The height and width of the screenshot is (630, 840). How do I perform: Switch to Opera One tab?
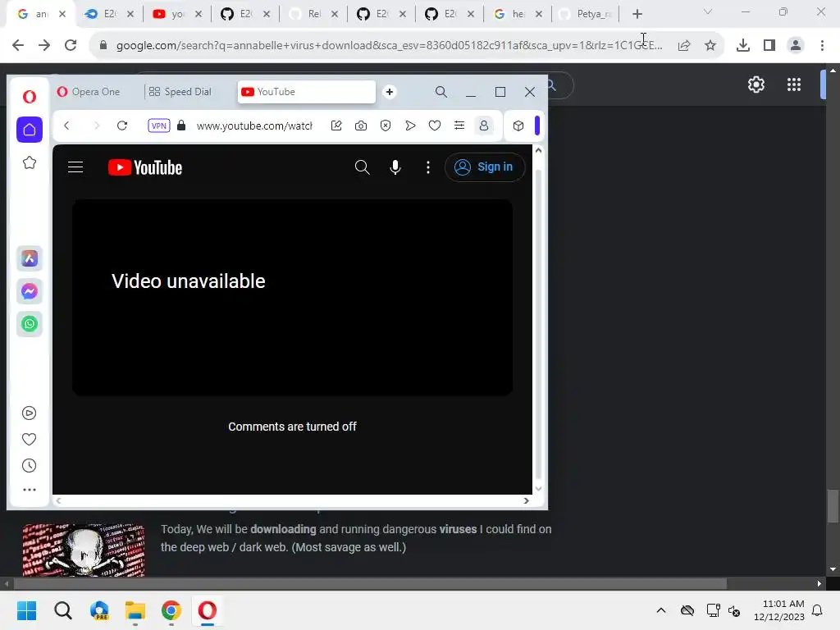(89, 92)
